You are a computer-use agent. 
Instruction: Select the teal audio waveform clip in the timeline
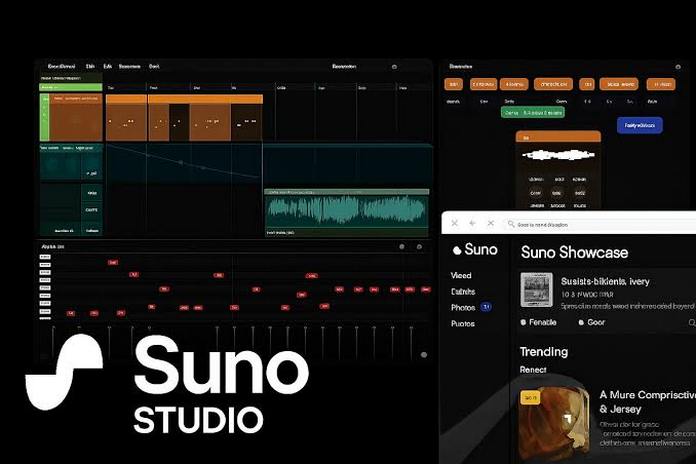click(346, 211)
